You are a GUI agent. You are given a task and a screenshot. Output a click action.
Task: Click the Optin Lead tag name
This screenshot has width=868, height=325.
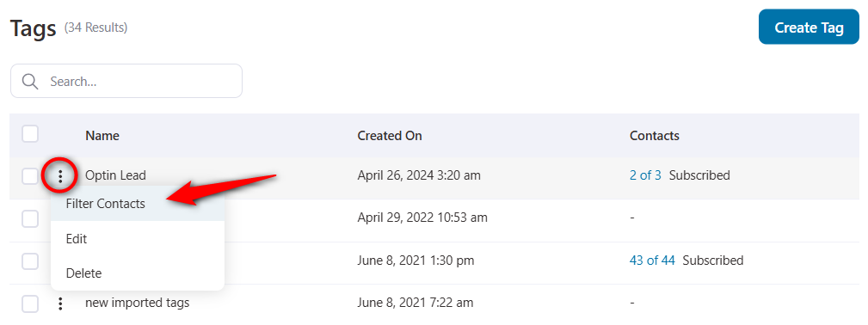coord(115,175)
